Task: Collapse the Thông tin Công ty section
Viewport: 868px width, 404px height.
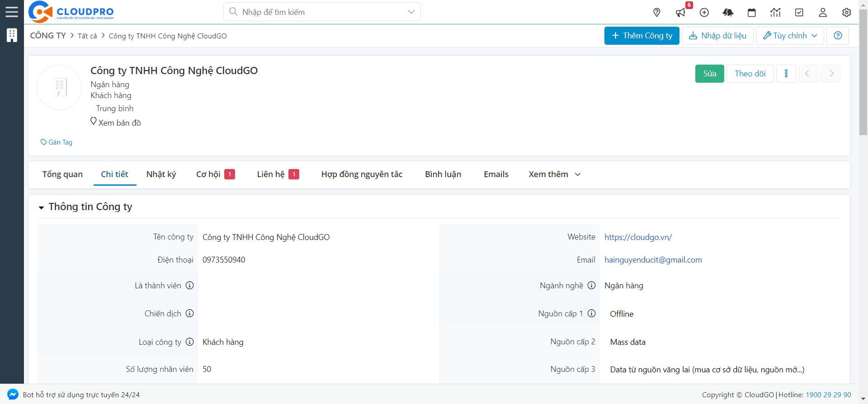Action: point(41,207)
